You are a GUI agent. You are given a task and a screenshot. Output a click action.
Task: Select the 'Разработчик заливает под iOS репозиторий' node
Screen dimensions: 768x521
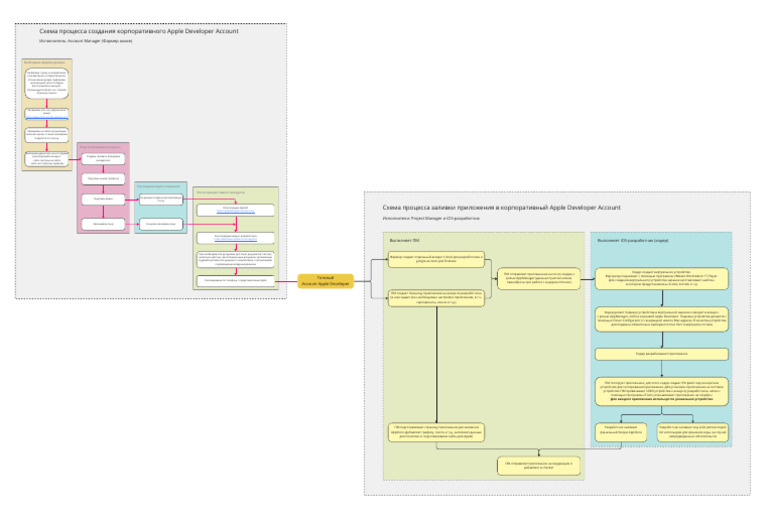[x=693, y=432]
